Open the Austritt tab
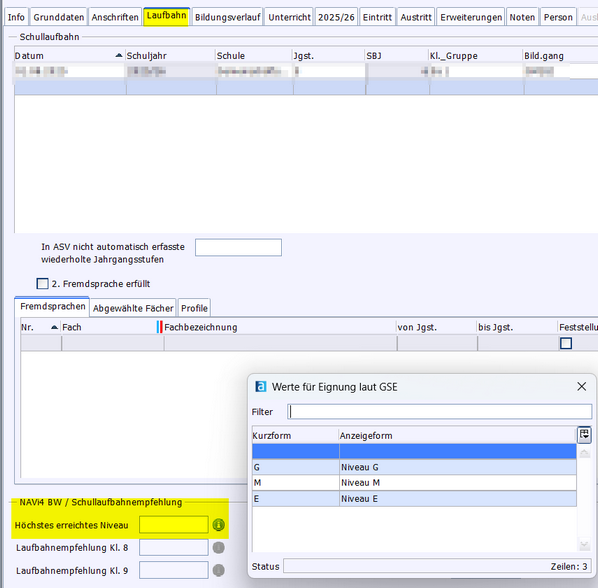 click(x=416, y=18)
